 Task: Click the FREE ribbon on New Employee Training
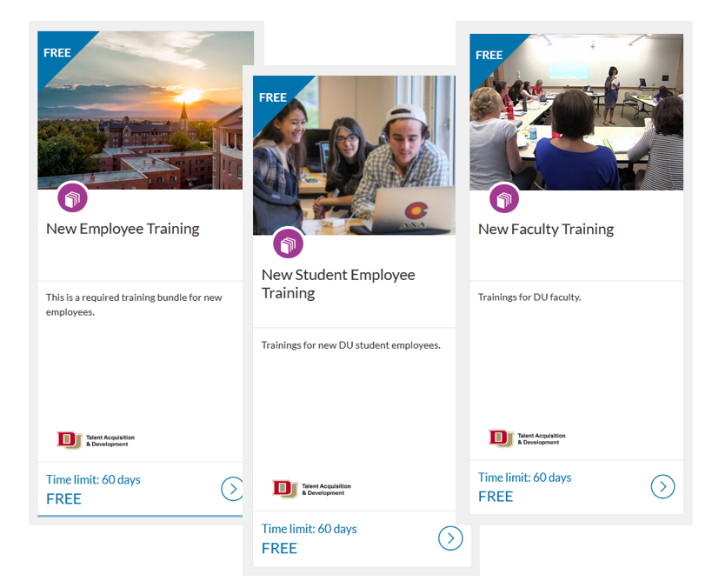coord(56,52)
